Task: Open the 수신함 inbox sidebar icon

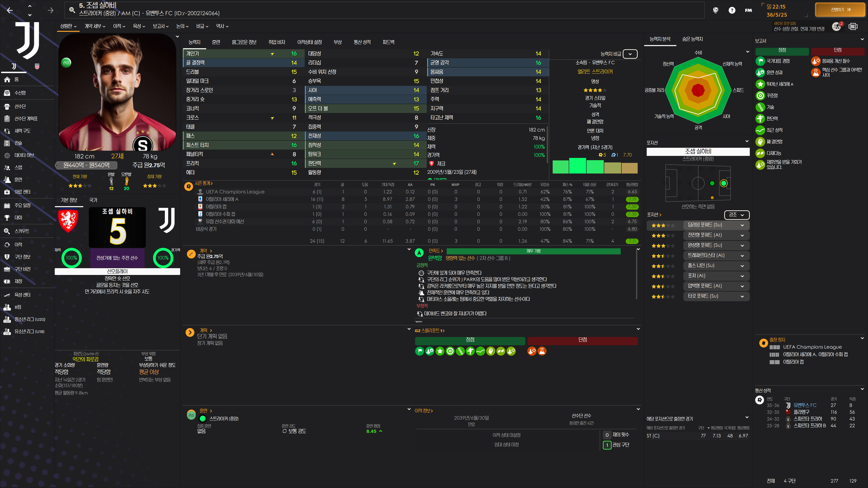Action: 7,93
